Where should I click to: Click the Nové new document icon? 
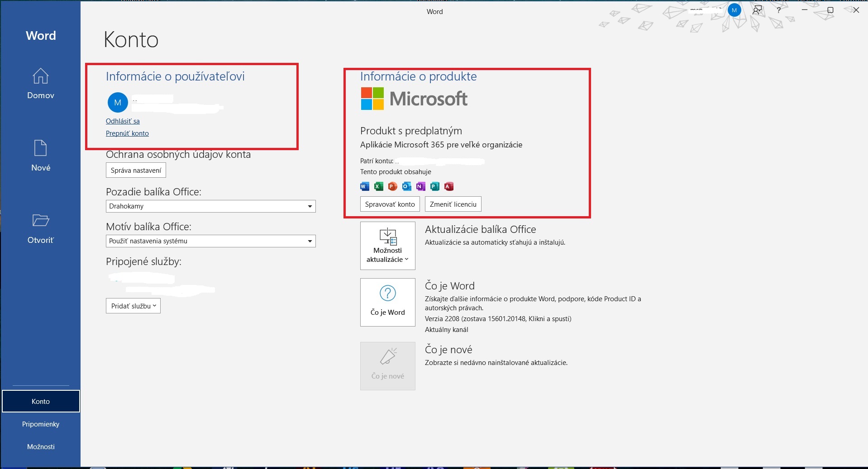pos(41,148)
